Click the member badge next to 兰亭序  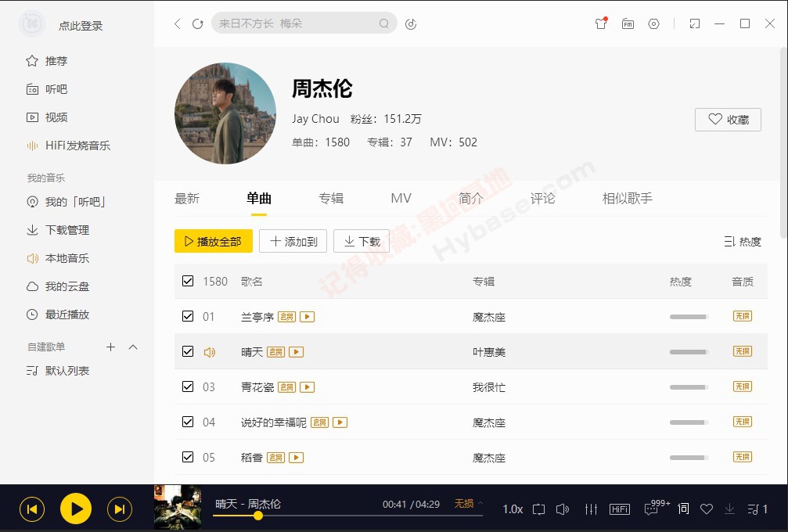(x=286, y=317)
